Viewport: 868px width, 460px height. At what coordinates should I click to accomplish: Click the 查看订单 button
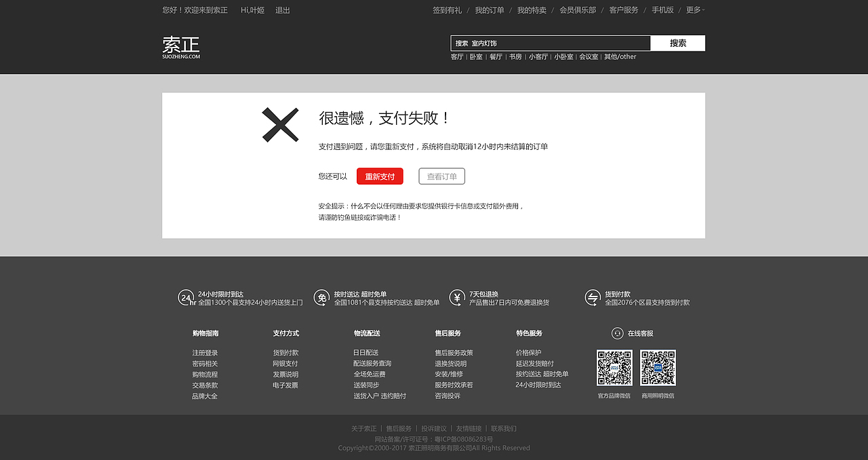coord(441,176)
